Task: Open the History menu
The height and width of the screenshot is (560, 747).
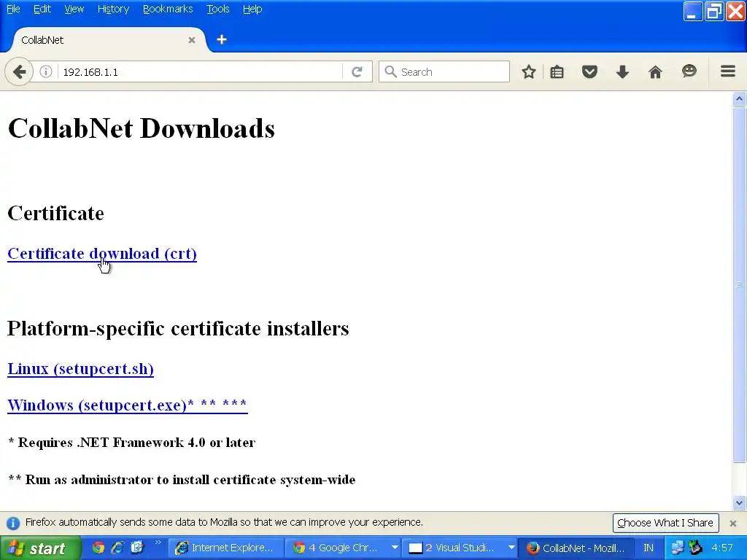Action: click(113, 9)
